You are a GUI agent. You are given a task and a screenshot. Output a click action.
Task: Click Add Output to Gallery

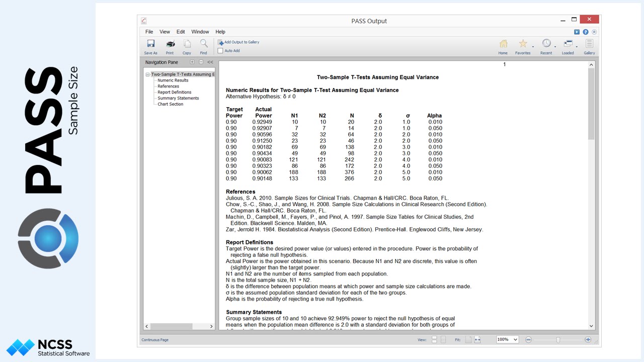click(x=238, y=42)
